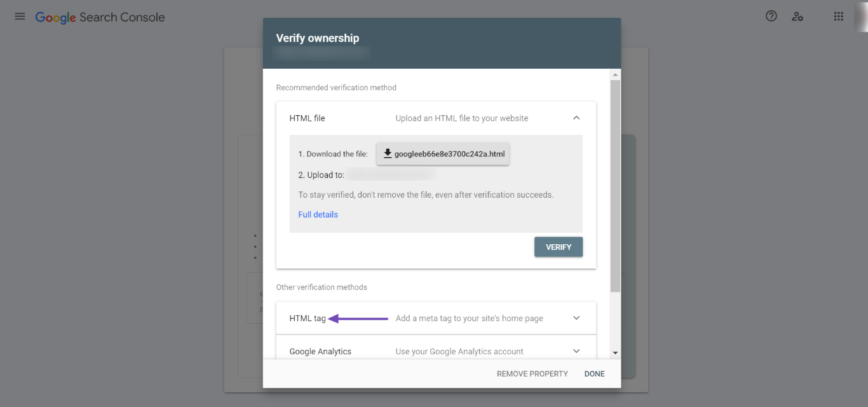Image resolution: width=868 pixels, height=407 pixels.
Task: Expand the HTML tag verification method
Action: pos(576,317)
